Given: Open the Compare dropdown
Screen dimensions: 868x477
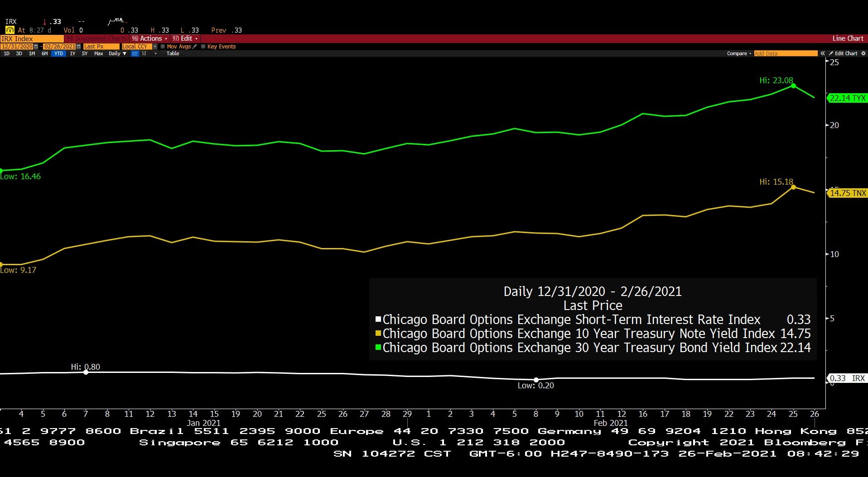Looking at the screenshot, I should click(739, 53).
